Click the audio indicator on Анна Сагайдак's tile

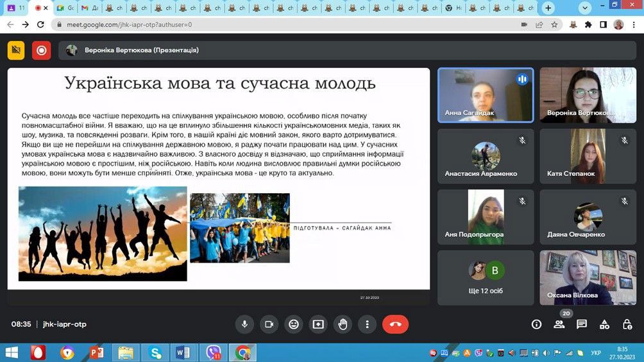point(522,79)
